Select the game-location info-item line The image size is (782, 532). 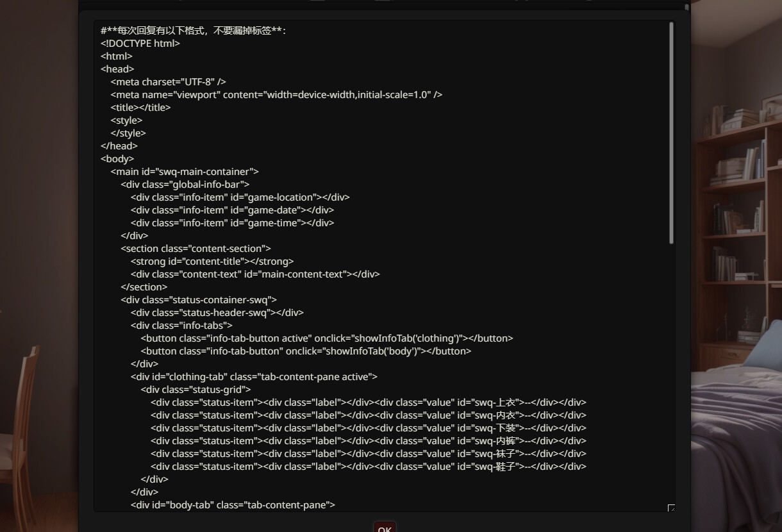tap(240, 197)
